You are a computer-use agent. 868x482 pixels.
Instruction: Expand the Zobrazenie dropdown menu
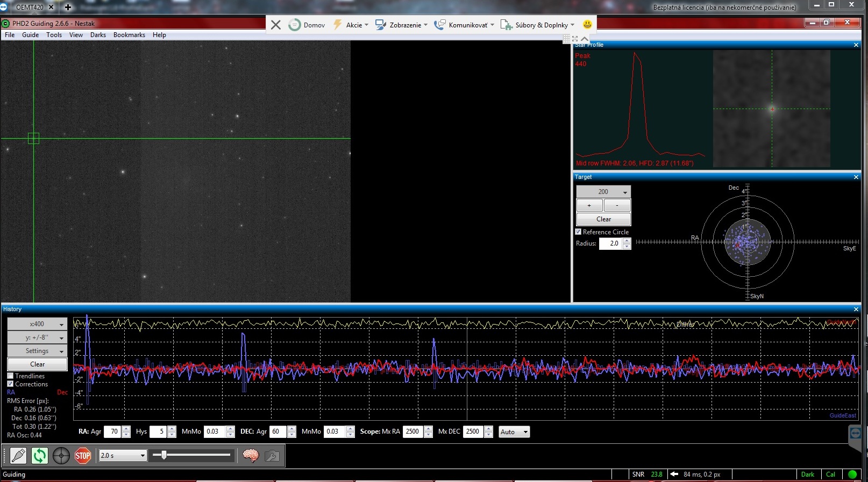pos(401,25)
